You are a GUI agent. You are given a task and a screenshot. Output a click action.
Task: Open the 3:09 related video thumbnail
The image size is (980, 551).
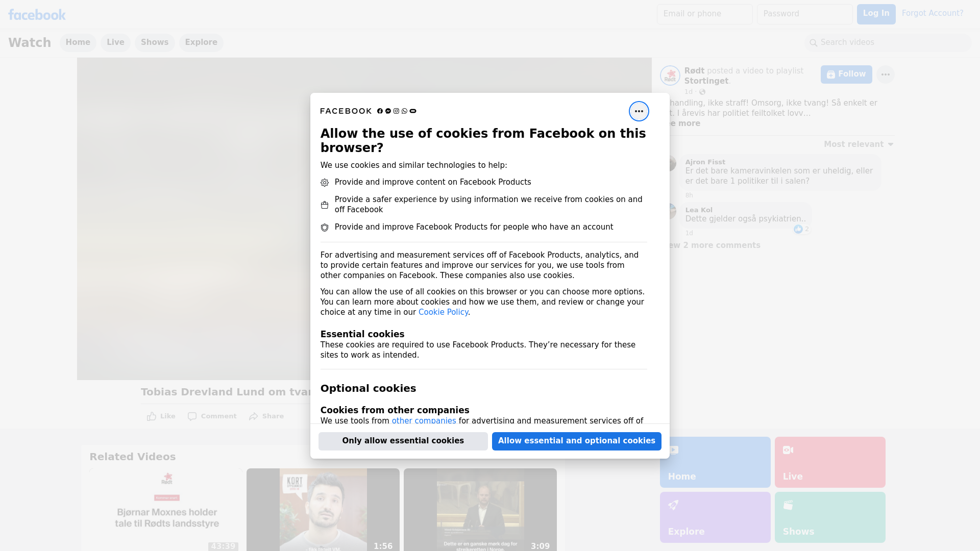tap(480, 510)
